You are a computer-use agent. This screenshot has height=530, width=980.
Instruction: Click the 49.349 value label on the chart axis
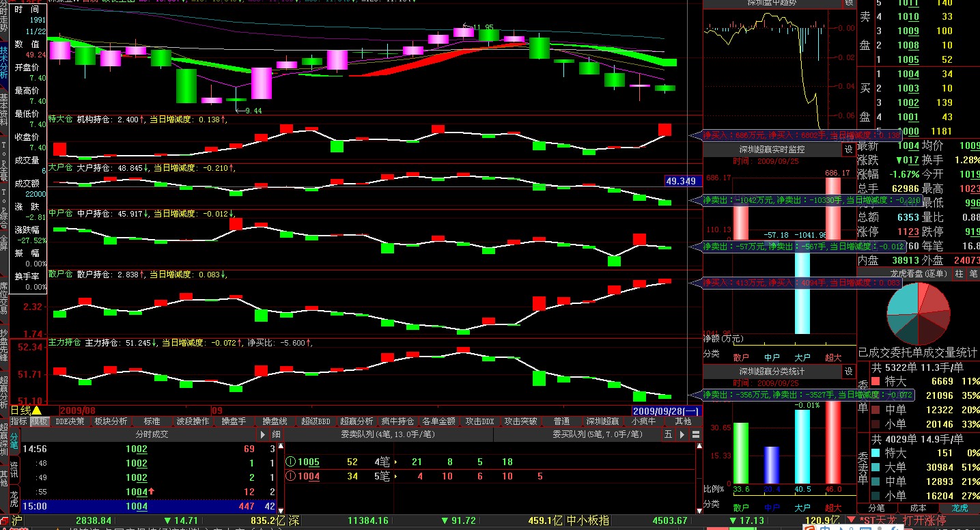coord(682,181)
